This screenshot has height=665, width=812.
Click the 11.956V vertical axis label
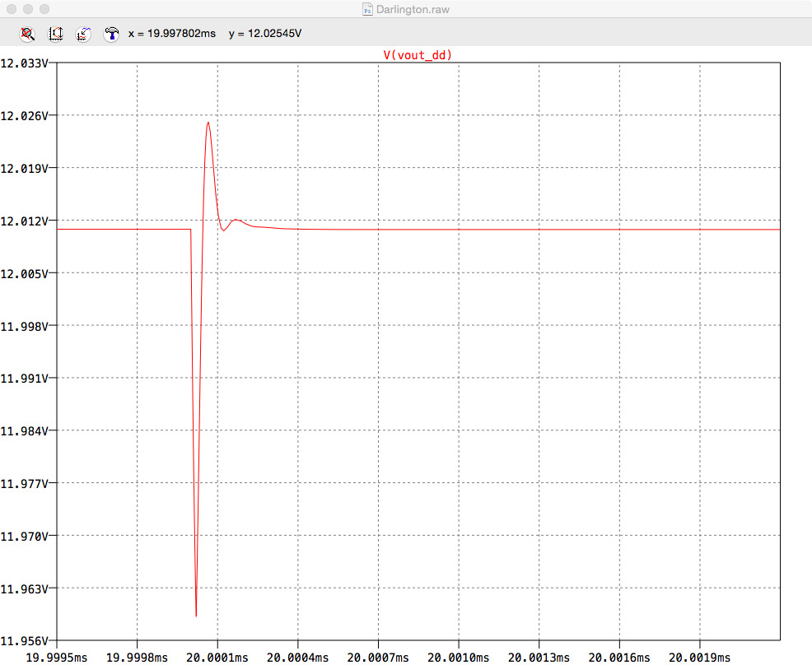click(25, 641)
